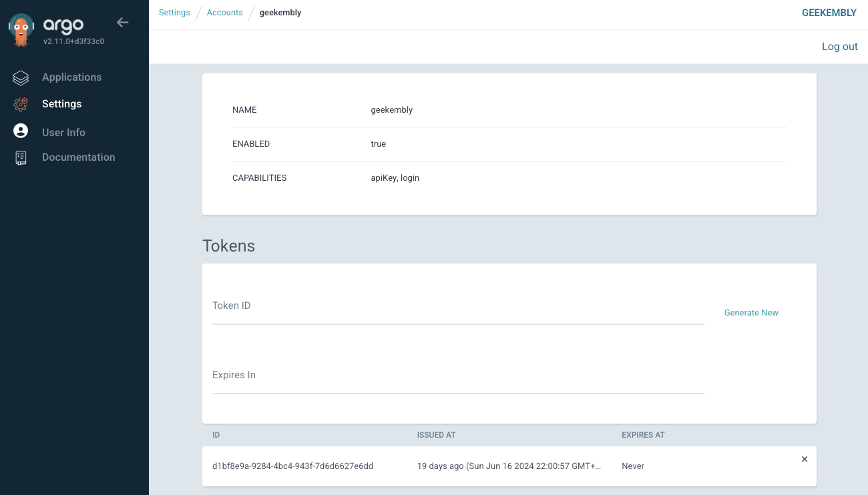This screenshot has height=495, width=868.
Task: Click the Settings gear icon
Action: click(21, 104)
